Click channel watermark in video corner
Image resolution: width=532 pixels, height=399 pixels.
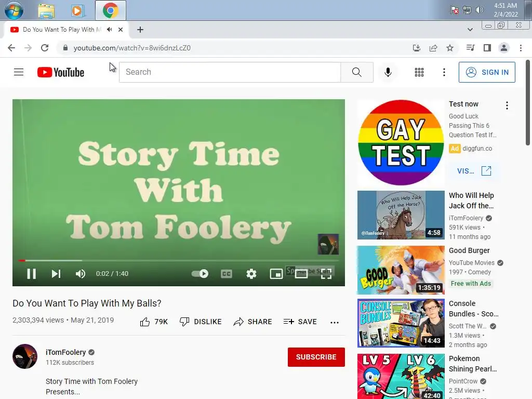(328, 244)
